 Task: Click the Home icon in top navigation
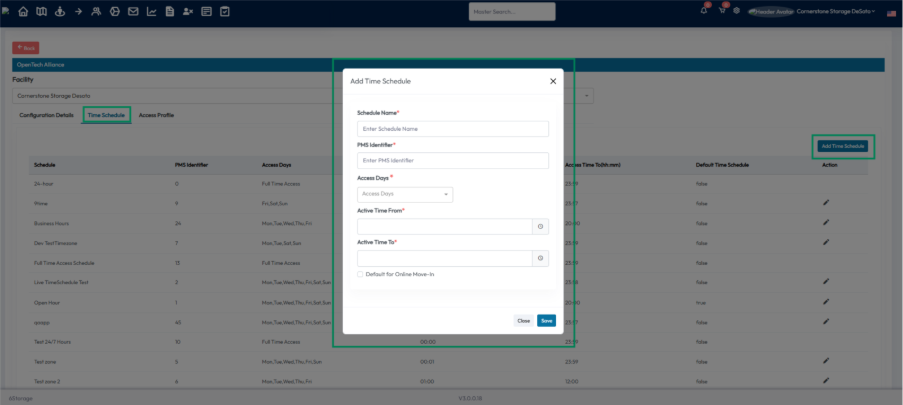point(23,12)
